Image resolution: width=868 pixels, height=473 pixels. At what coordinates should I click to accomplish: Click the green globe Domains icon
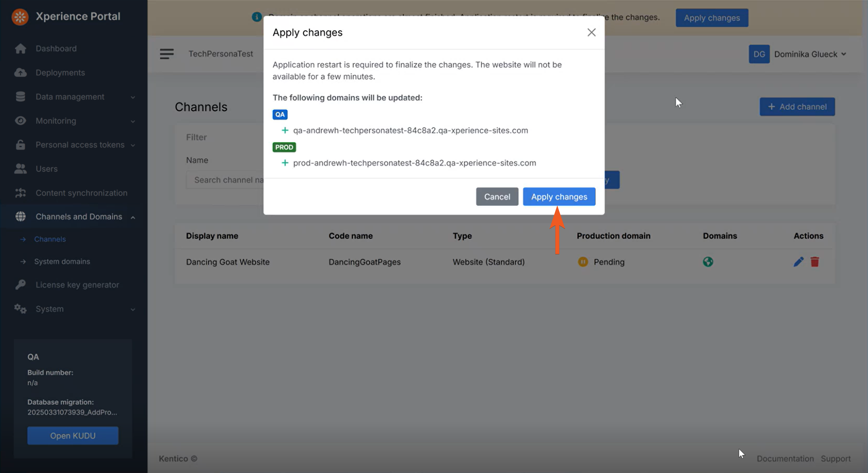click(708, 262)
